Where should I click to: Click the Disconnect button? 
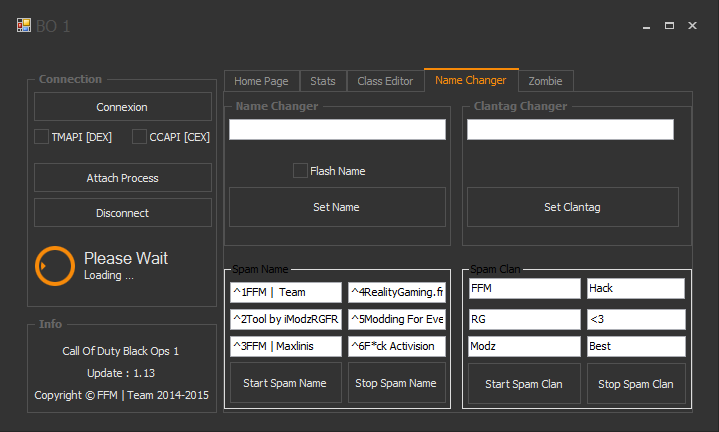[123, 213]
